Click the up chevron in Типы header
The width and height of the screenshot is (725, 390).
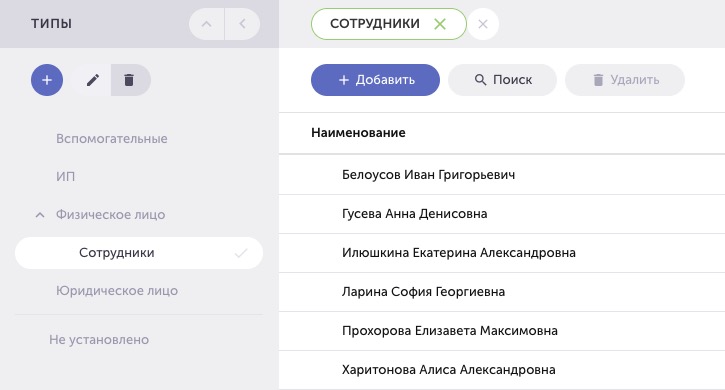(207, 24)
